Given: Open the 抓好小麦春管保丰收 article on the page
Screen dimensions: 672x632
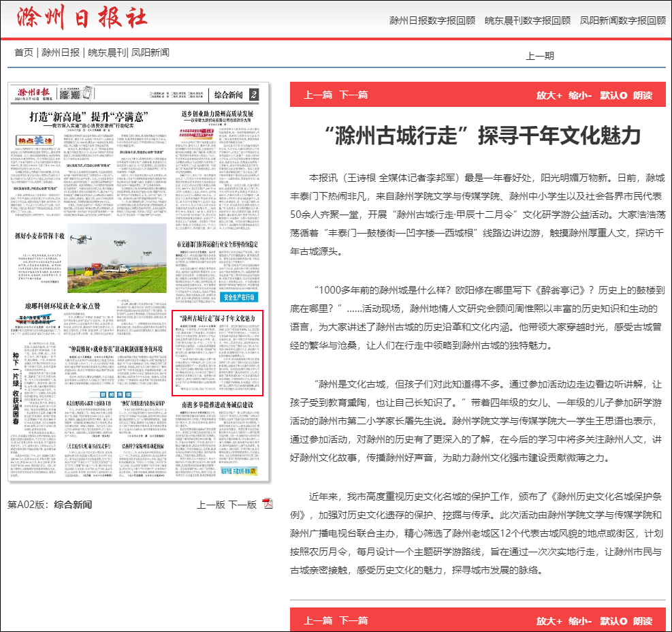Looking at the screenshot, I should [x=40, y=236].
